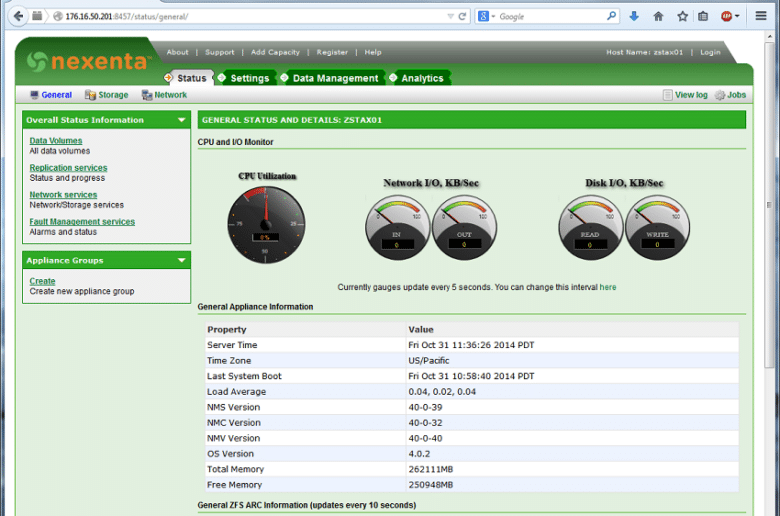Viewport: 780px width, 516px height.
Task: Select the Storage submenu item
Action: point(113,95)
